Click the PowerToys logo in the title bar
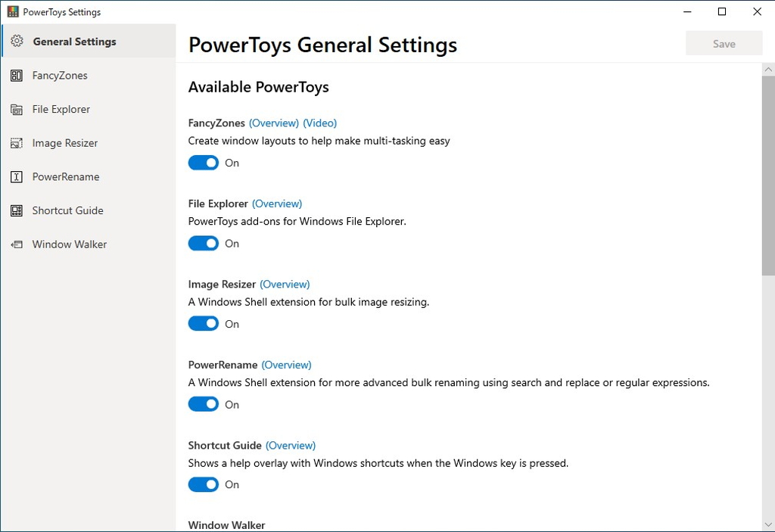775x532 pixels. (12, 11)
